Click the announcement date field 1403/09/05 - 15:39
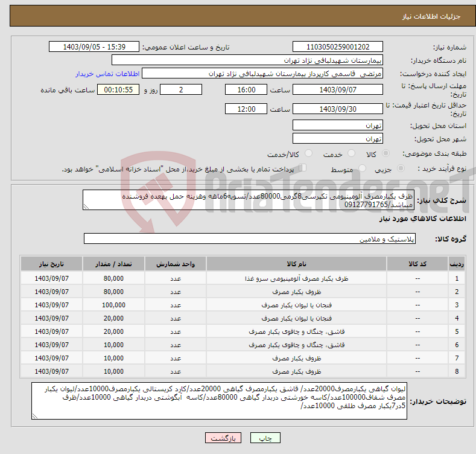 click(94, 47)
